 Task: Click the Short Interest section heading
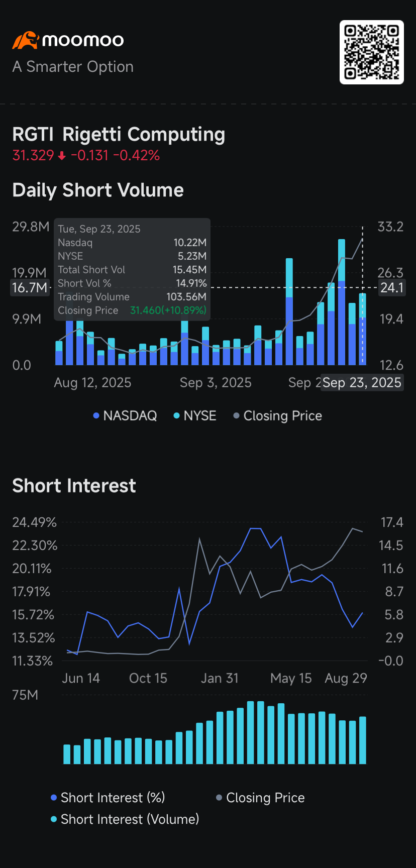coord(74,486)
